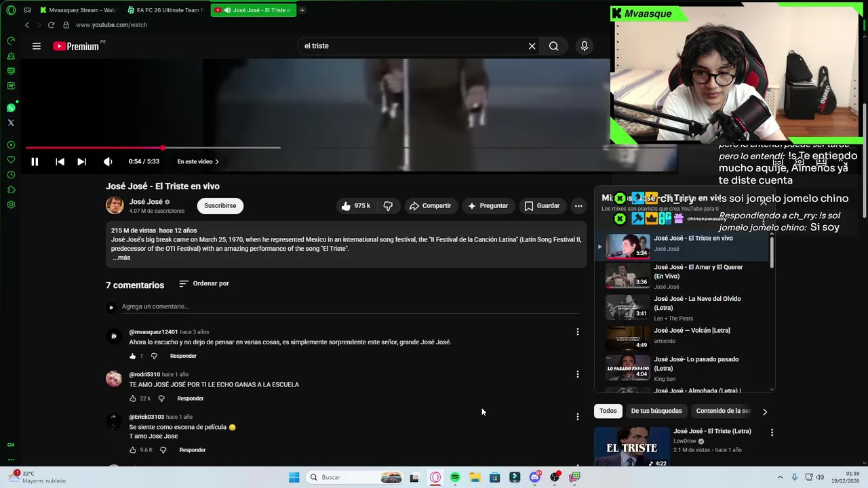Open history clock icon in sidebar
This screenshot has height=488, width=868.
[11, 175]
